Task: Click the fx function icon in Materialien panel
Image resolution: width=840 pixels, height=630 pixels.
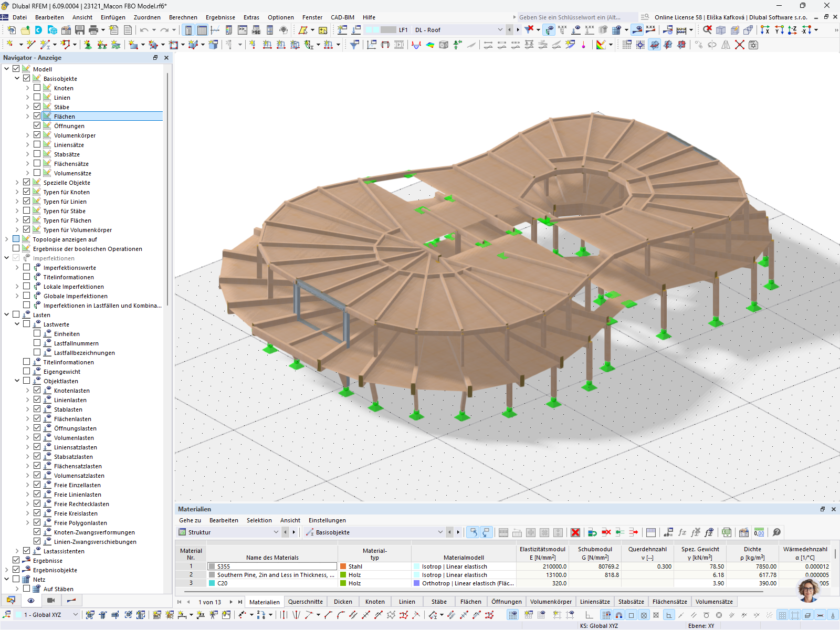Action: tap(682, 532)
